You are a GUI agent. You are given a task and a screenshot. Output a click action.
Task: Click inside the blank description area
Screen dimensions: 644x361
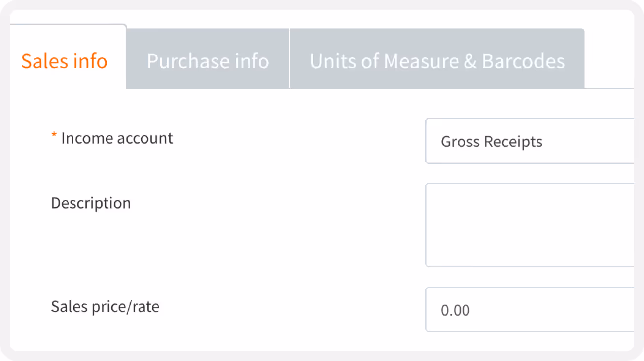coord(529,225)
